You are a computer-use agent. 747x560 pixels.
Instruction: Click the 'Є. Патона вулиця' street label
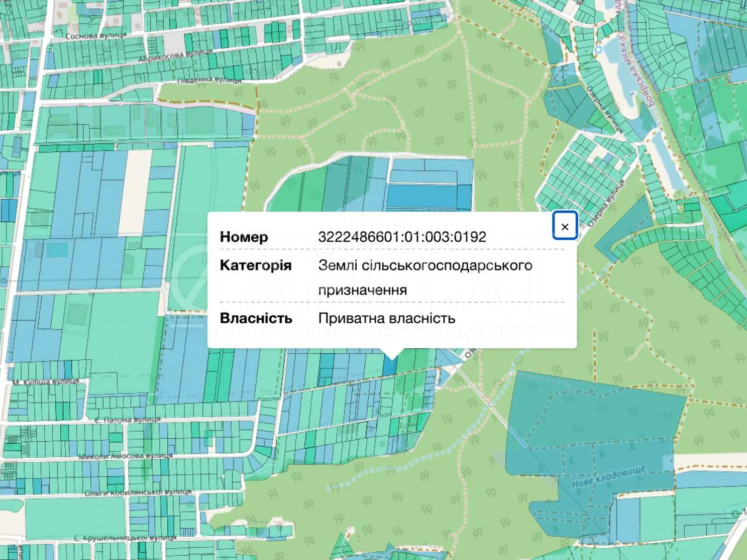tap(128, 420)
